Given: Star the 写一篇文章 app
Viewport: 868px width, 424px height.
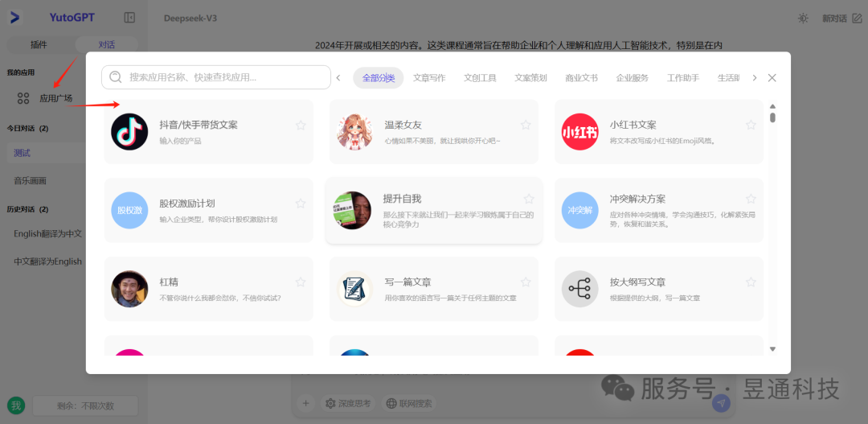Looking at the screenshot, I should [526, 282].
